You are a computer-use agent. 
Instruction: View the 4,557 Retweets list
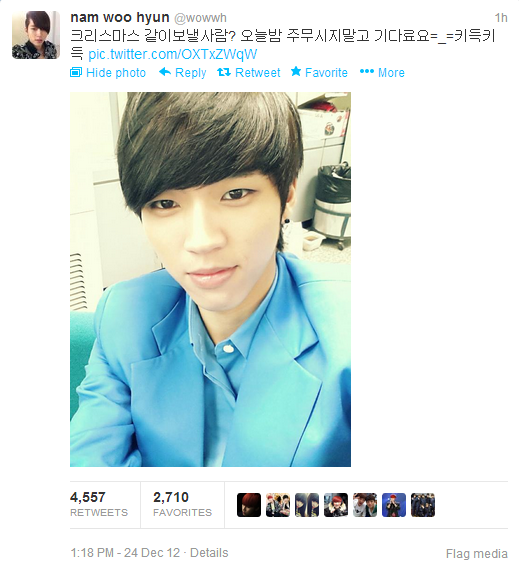(x=99, y=505)
